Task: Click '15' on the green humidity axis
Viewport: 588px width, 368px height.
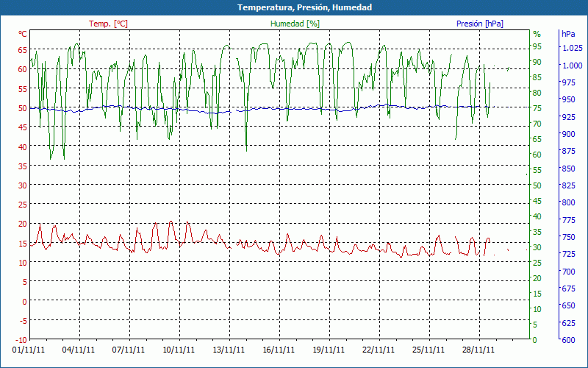Action: point(537,294)
